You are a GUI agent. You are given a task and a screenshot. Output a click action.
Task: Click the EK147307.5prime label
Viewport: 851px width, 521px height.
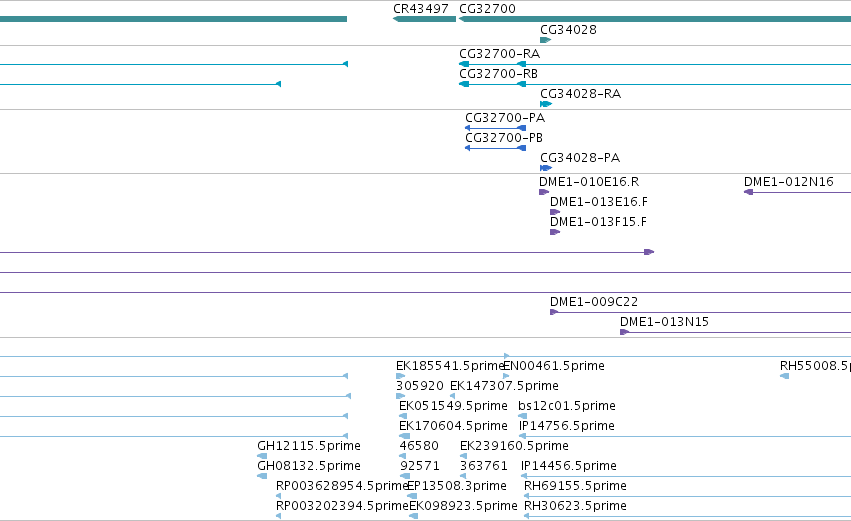tap(504, 386)
